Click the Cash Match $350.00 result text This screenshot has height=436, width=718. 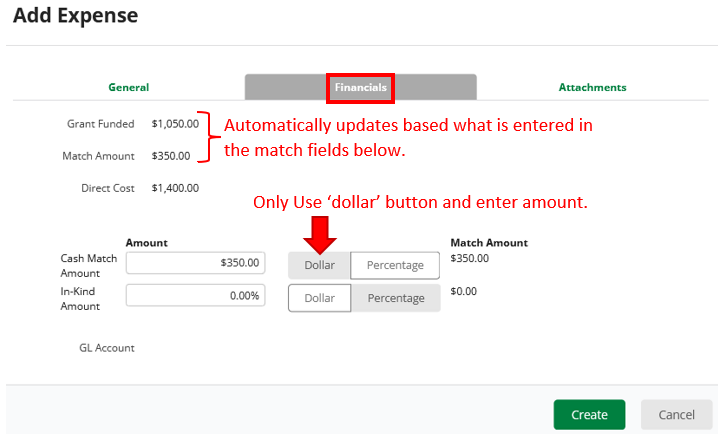tap(469, 258)
